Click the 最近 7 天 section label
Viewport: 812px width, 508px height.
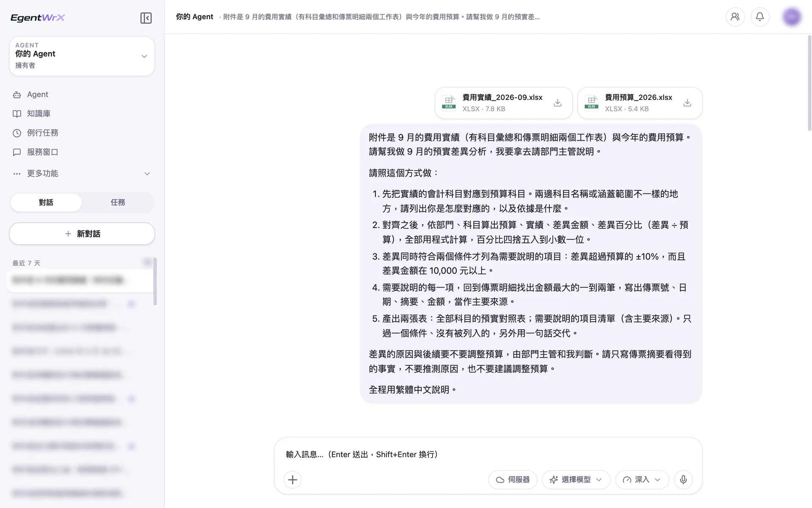(26, 263)
